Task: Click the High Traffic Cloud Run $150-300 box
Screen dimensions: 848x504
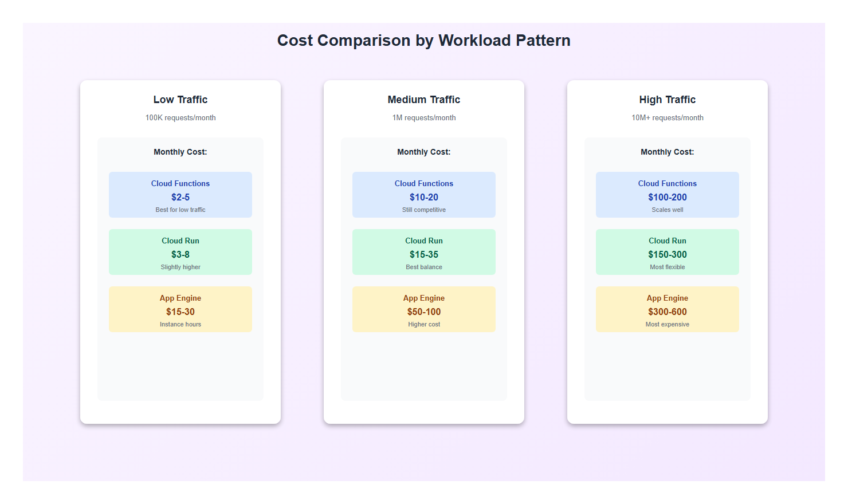Action: [668, 253]
